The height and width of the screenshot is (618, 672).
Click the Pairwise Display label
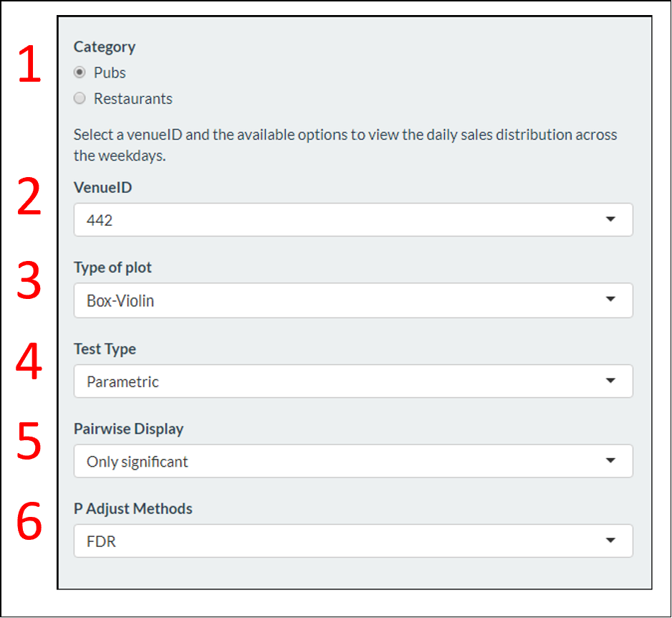pos(129,429)
